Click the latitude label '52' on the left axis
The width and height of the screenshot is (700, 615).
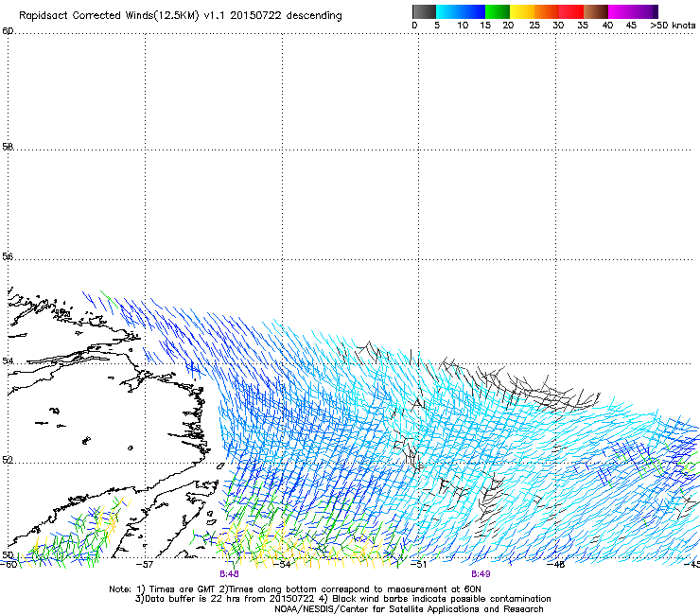(x=8, y=460)
